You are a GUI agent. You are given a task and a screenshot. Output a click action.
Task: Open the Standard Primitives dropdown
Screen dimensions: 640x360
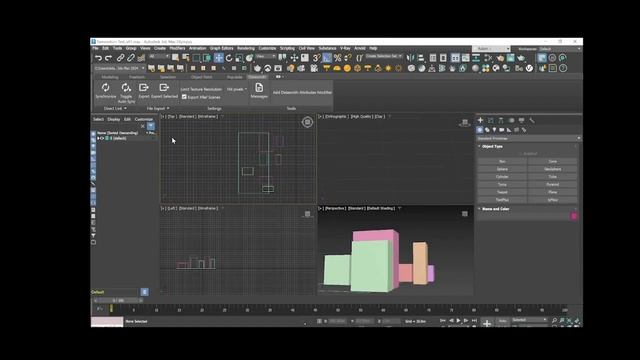click(x=529, y=138)
